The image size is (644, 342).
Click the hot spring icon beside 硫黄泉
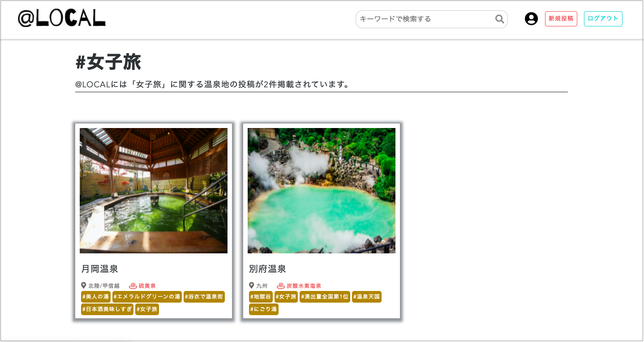tap(133, 285)
